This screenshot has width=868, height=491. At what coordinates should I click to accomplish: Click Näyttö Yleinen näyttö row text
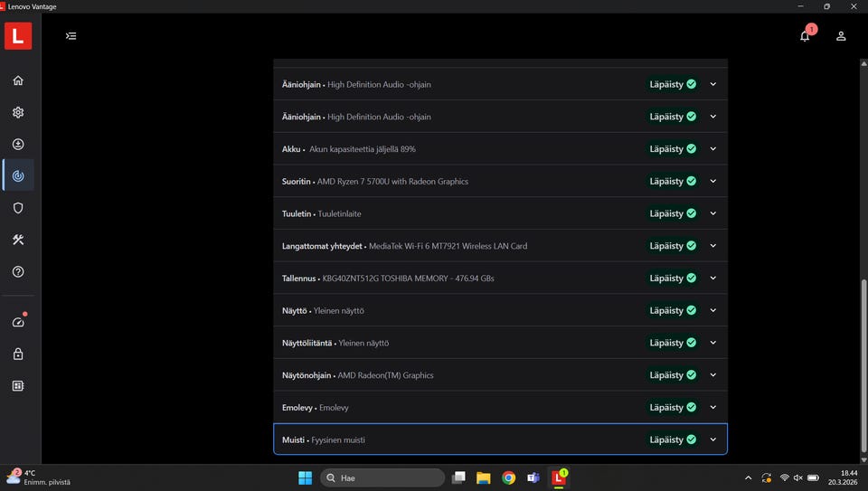[x=323, y=310]
